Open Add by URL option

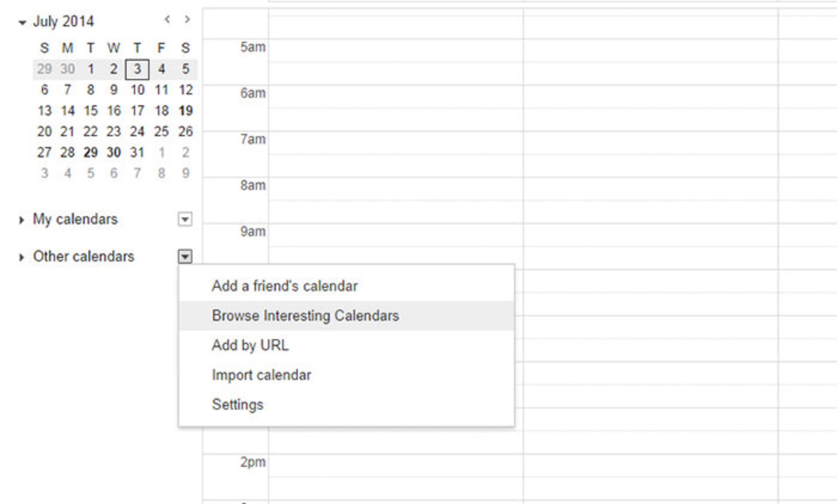(251, 345)
